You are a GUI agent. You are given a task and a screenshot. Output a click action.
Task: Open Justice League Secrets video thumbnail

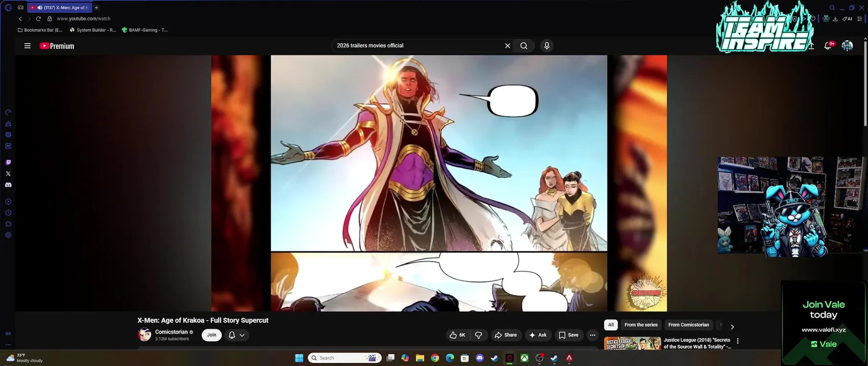click(x=632, y=343)
